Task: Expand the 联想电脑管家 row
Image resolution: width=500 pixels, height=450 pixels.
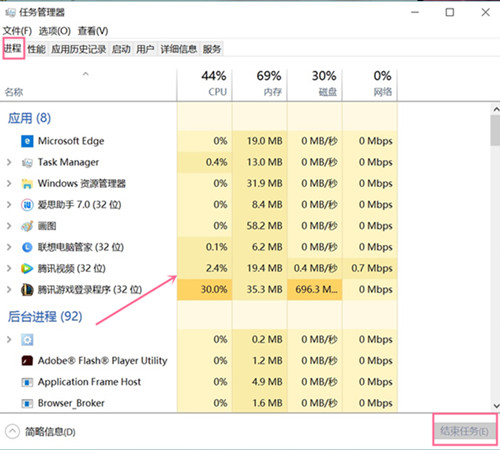Action: pyautogui.click(x=9, y=247)
